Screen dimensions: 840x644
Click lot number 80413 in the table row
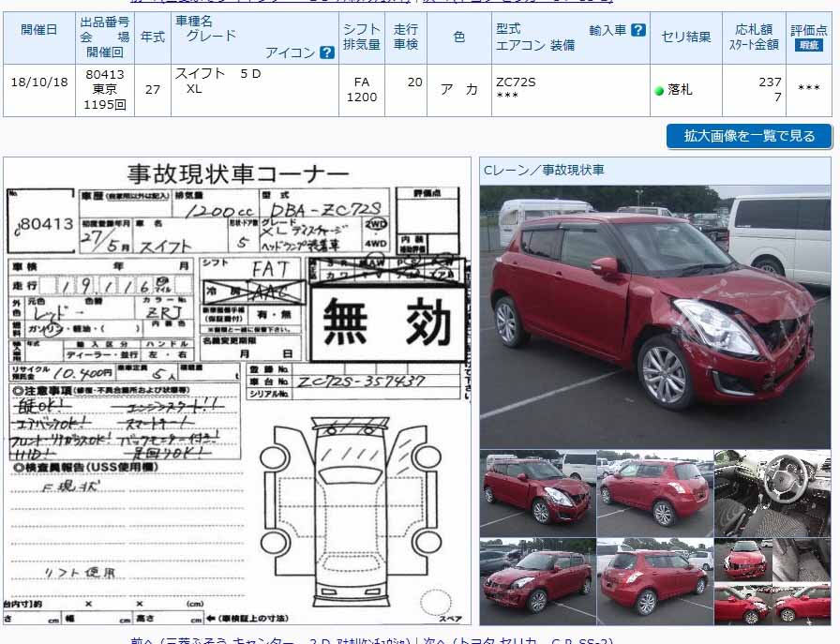(105, 74)
